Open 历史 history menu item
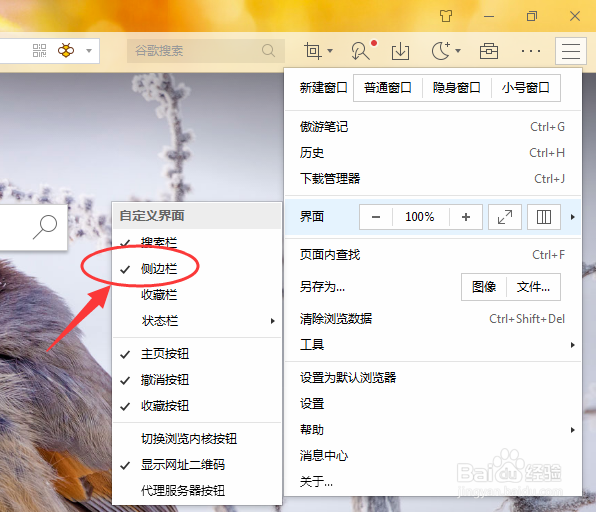 tap(433, 153)
